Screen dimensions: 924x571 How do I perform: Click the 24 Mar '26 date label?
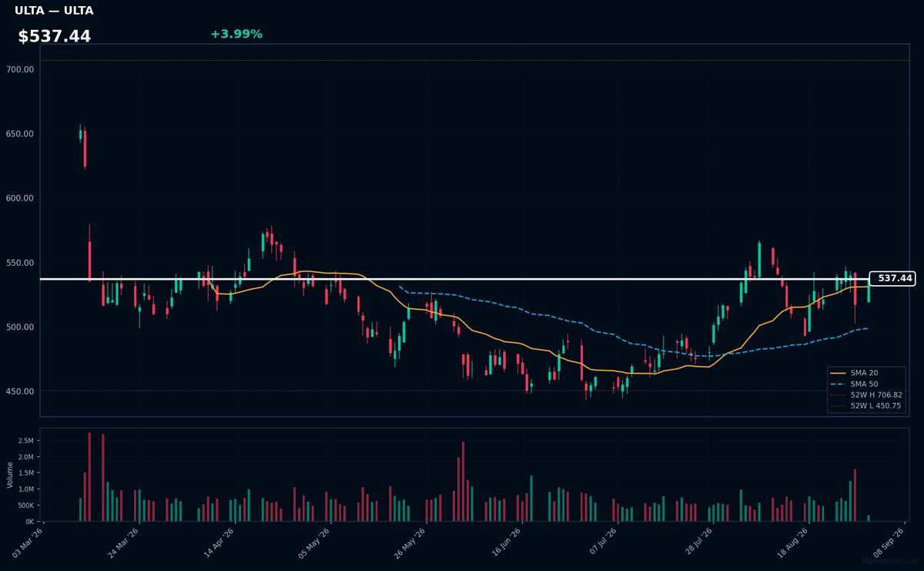(x=125, y=542)
